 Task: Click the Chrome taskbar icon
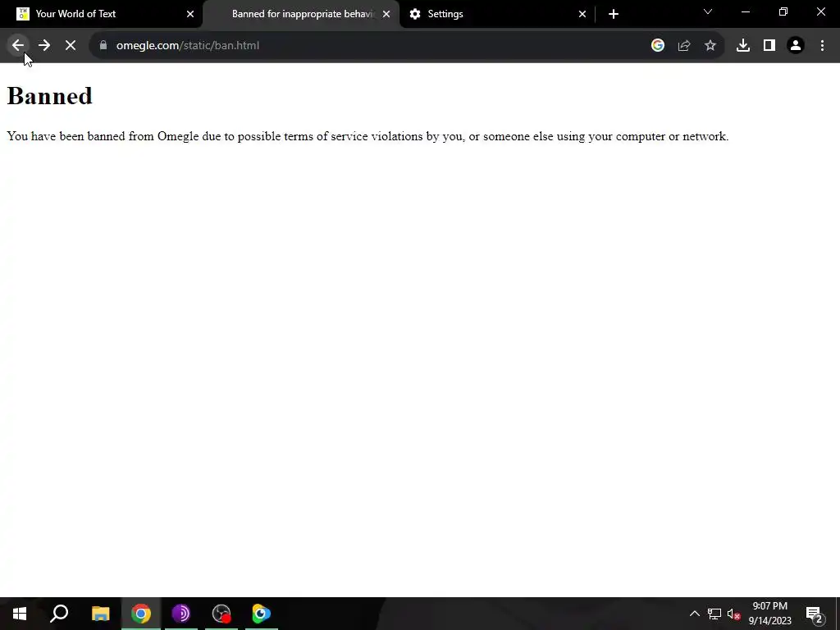[141, 614]
